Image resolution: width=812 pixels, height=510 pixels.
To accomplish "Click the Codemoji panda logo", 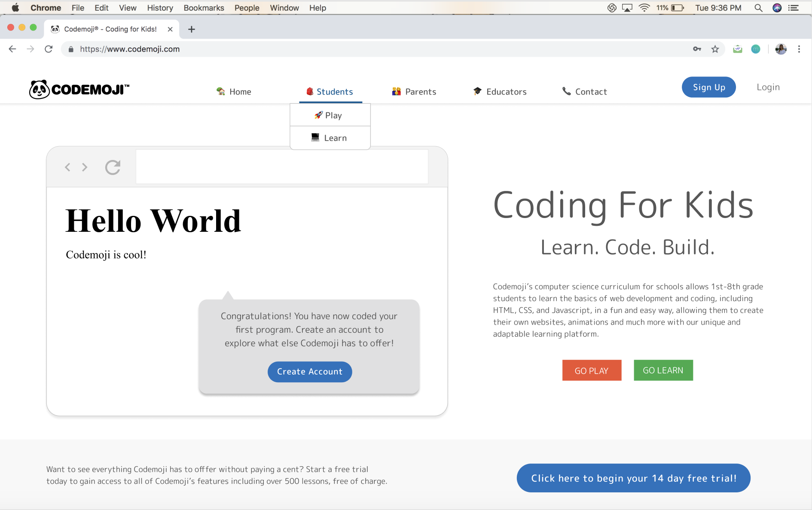I will pyautogui.click(x=40, y=89).
